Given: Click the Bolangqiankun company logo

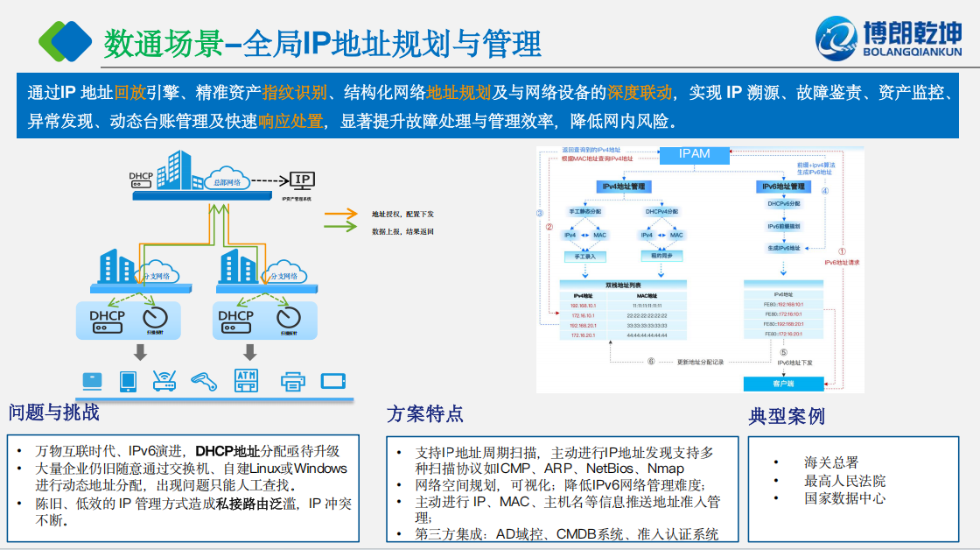Looking at the screenshot, I should (887, 39).
